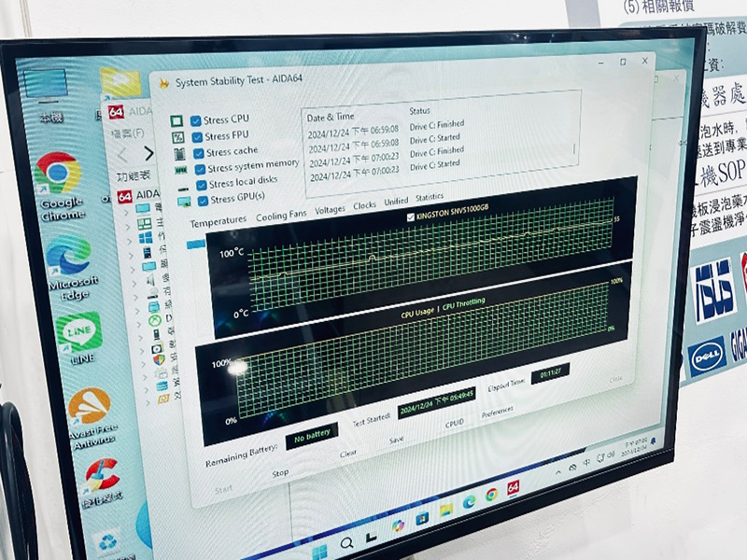The height and width of the screenshot is (560, 747).
Task: Uncheck Stress FPU checkbox
Action: 197,137
